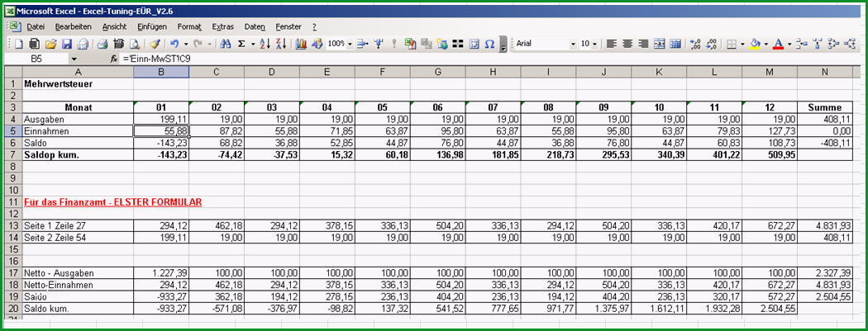Click Merge and Center icon
This screenshot has height=331, width=868.
(x=660, y=44)
